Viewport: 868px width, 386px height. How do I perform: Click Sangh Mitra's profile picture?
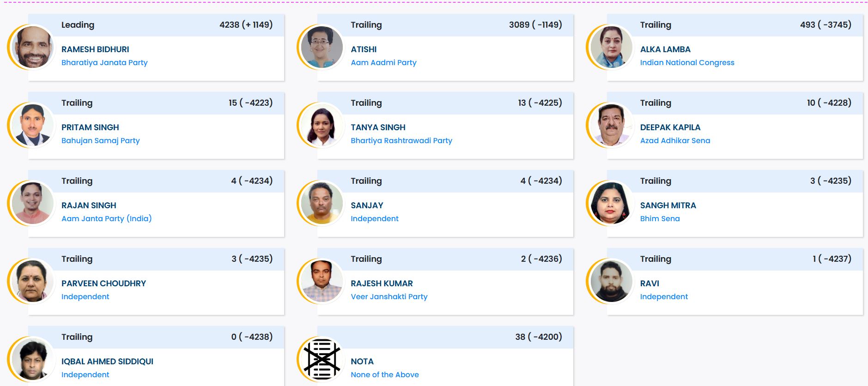coord(611,203)
